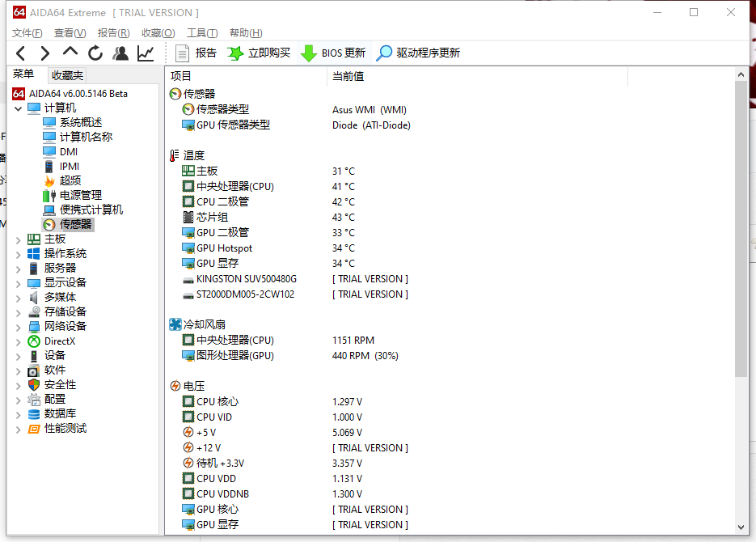
Task: Open the 收藏(O) menu
Action: [158, 33]
